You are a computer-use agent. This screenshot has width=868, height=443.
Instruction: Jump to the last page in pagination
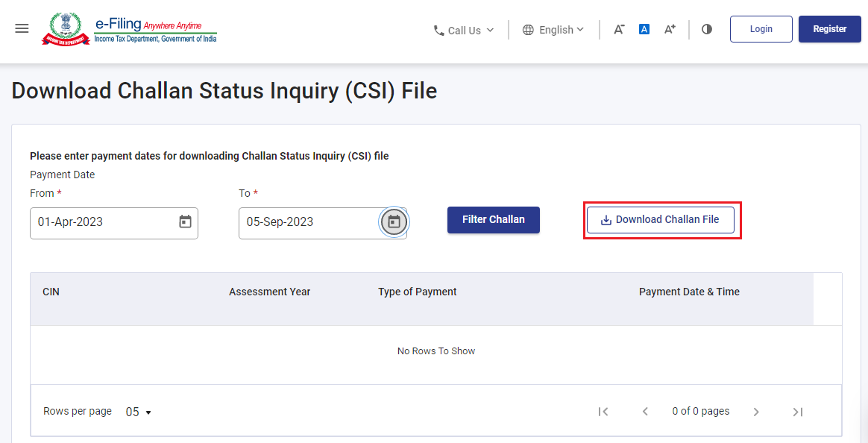point(797,411)
